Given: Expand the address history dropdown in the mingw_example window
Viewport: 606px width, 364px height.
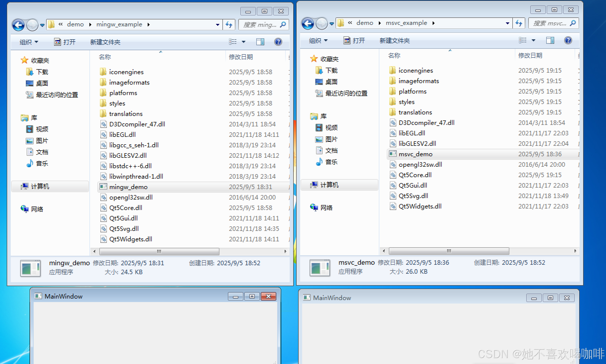Looking at the screenshot, I should (218, 25).
